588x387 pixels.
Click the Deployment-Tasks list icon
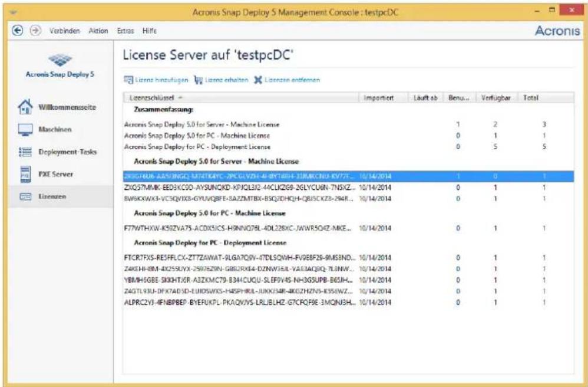[25, 152]
